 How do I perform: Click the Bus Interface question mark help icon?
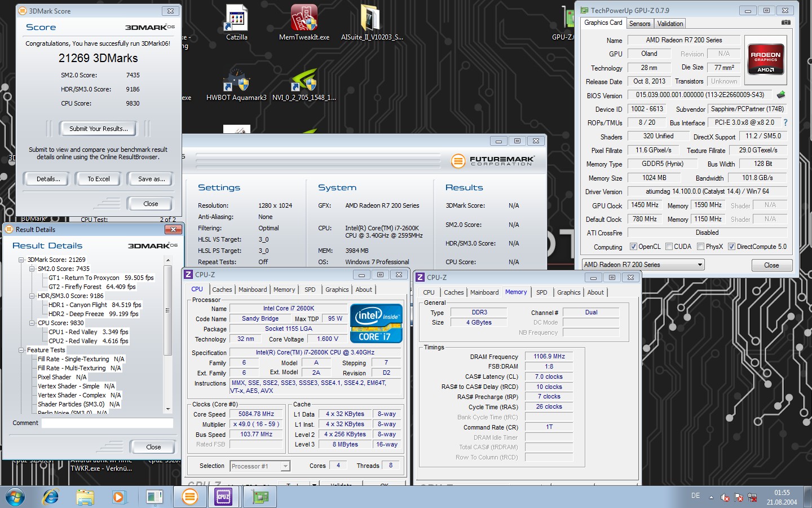785,122
